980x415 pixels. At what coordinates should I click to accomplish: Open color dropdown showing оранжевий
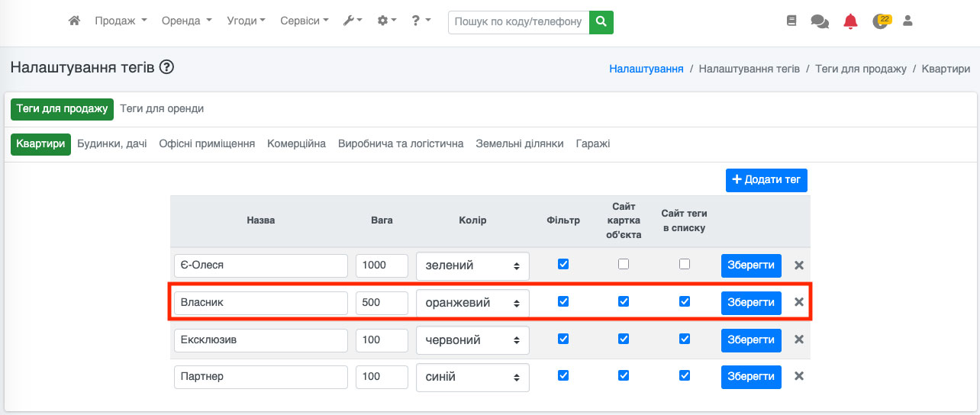(472, 303)
